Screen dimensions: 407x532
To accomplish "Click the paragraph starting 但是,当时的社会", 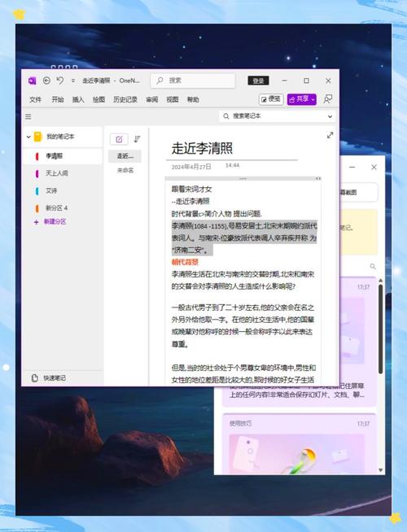I will tap(243, 373).
